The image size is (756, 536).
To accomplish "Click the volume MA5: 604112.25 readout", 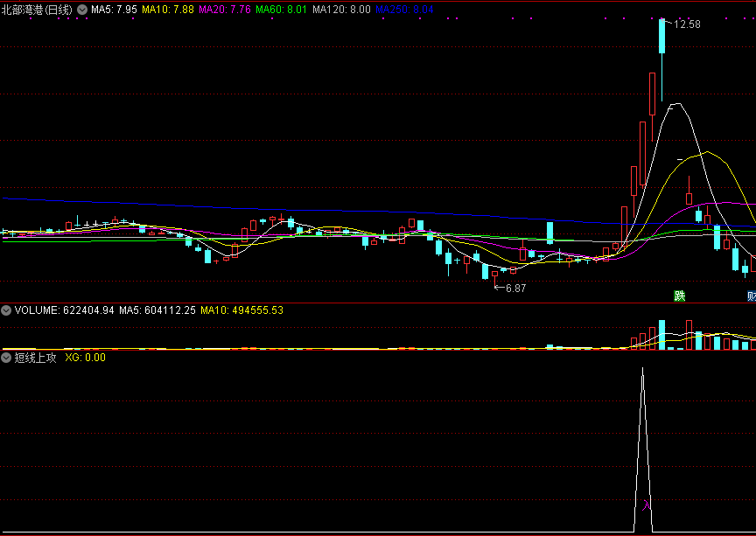I will tap(157, 310).
